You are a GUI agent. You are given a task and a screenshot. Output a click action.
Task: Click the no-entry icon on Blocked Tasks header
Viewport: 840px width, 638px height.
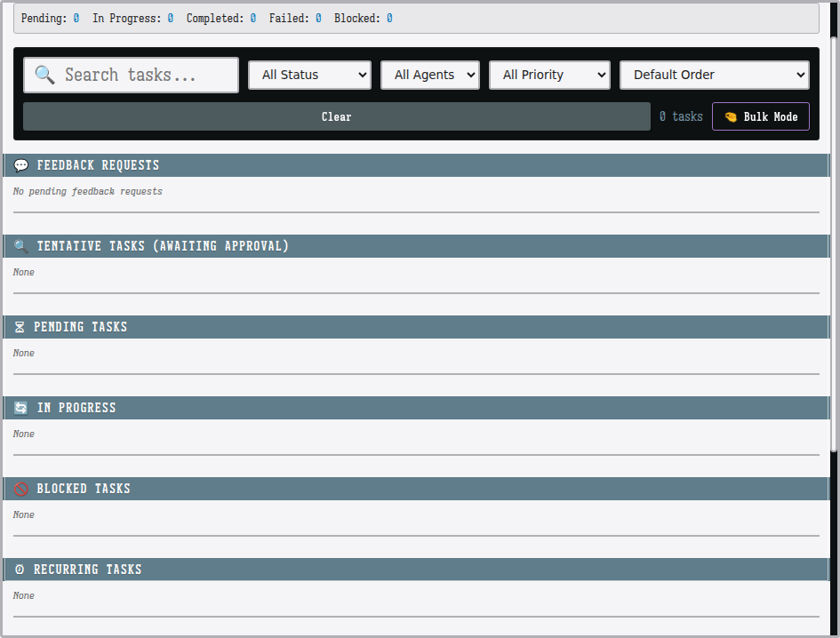tap(20, 488)
